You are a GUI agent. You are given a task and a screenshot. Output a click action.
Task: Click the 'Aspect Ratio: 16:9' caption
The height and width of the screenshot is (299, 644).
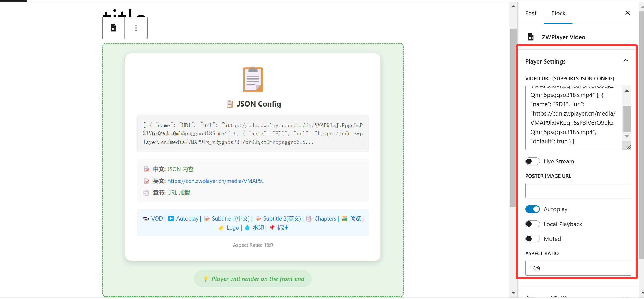pyautogui.click(x=253, y=245)
